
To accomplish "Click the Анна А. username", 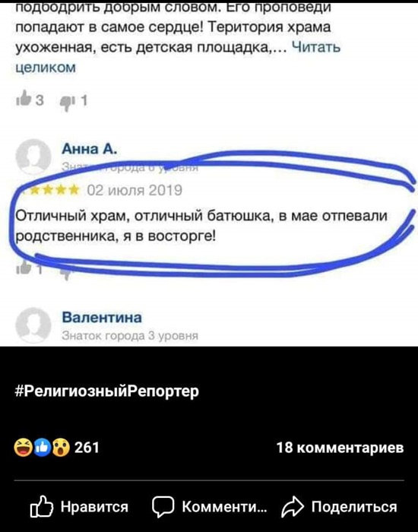I will pos(89,149).
